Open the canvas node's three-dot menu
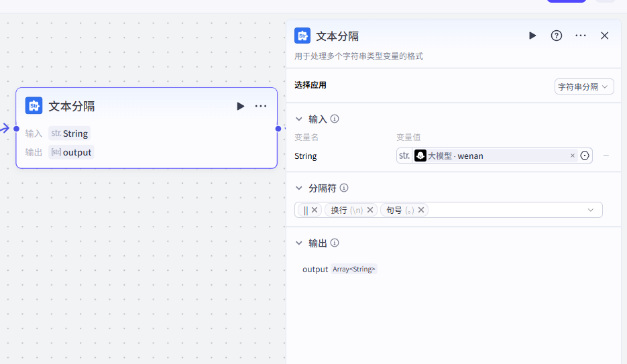This screenshot has width=627, height=364. click(261, 106)
